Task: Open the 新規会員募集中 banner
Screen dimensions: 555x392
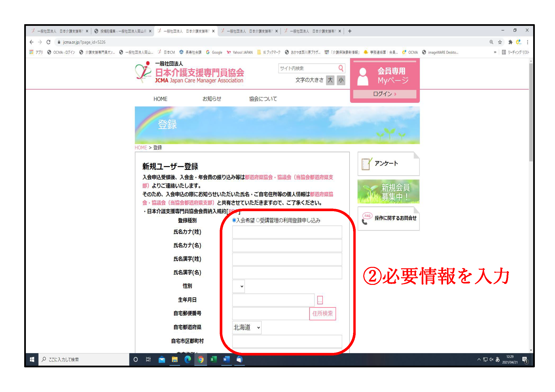Action: coord(388,191)
